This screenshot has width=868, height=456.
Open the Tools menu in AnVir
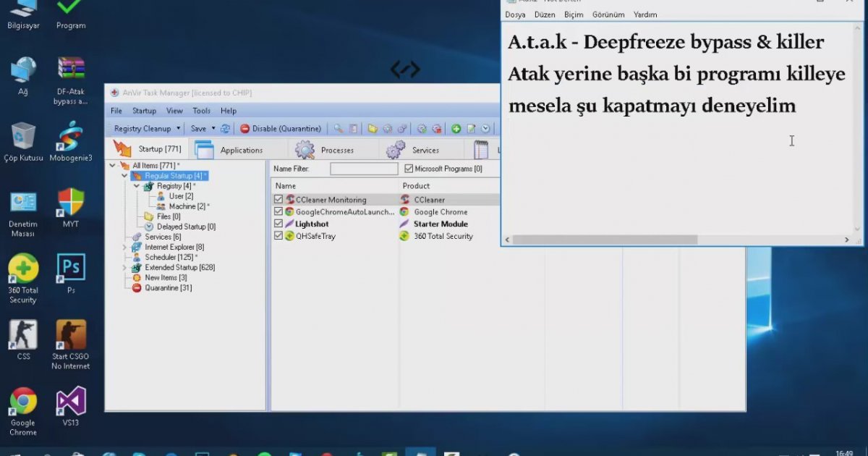tap(202, 111)
